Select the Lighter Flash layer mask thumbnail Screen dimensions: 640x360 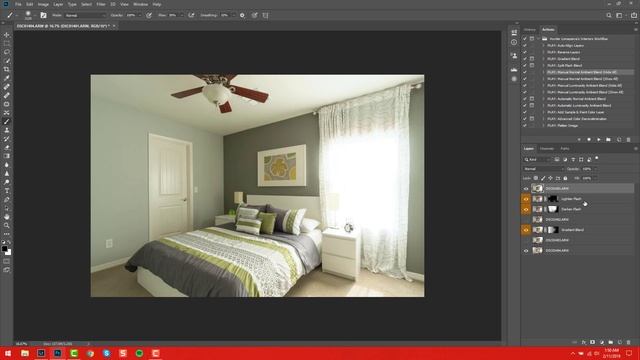click(x=553, y=199)
